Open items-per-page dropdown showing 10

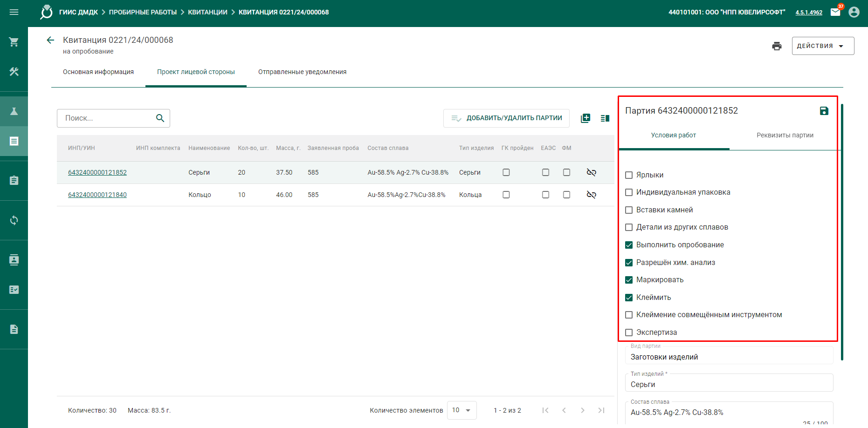pyautogui.click(x=462, y=410)
